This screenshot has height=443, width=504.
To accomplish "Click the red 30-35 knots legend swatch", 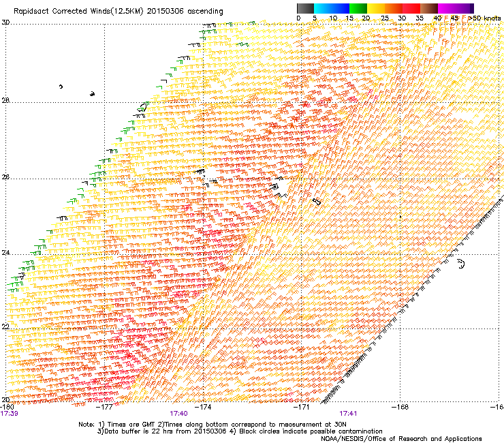I will 411,8.
